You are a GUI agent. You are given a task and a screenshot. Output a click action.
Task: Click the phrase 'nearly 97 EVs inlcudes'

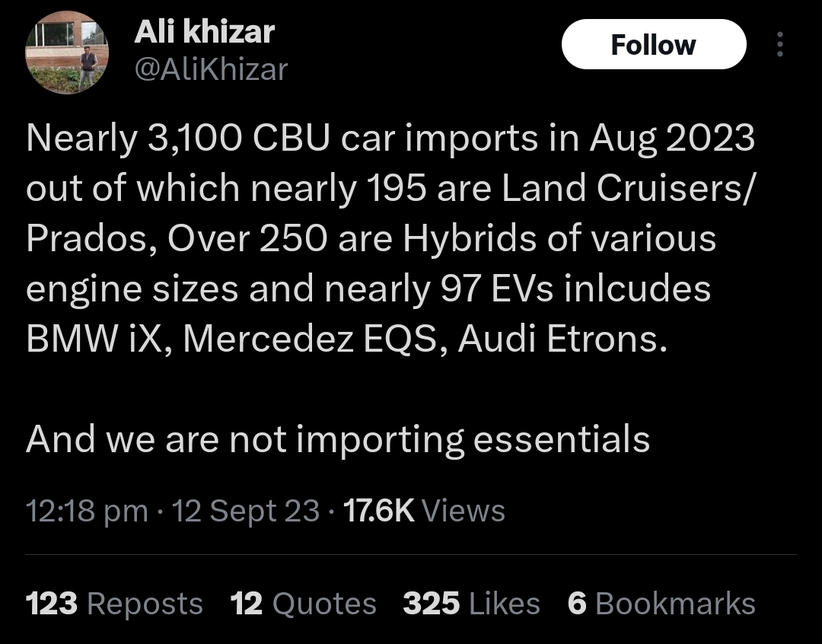pos(518,289)
